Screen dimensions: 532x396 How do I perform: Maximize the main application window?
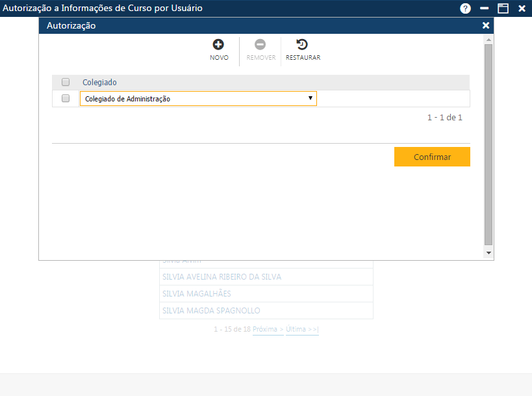click(503, 8)
